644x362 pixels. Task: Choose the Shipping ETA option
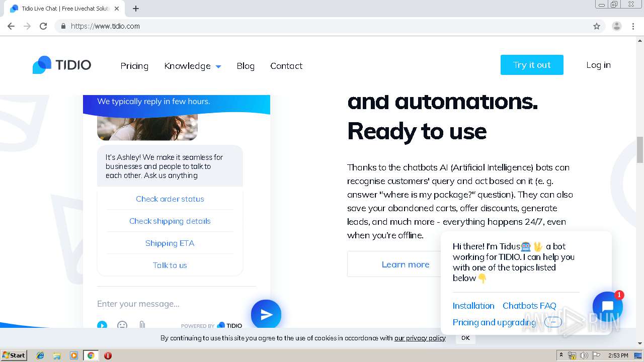[170, 243]
